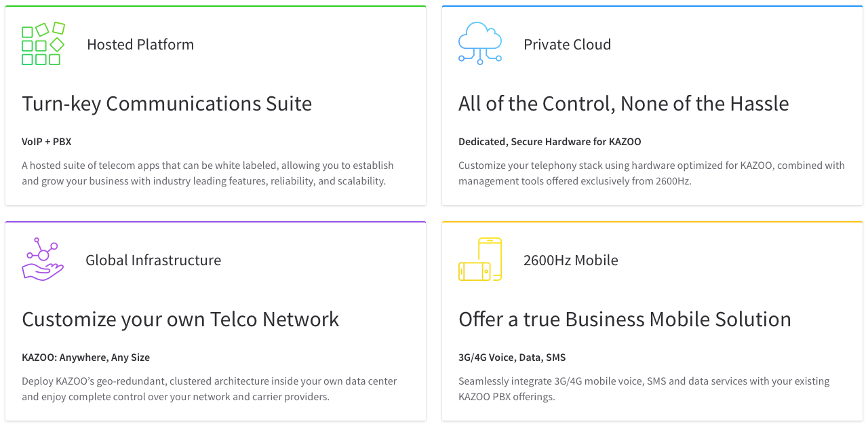Click the purple Global Infrastructure hand icon
The height and width of the screenshot is (426, 868).
pos(43,259)
